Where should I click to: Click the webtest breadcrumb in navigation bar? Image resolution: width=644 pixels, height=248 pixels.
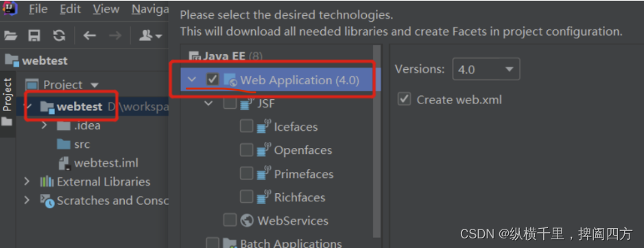pos(36,61)
